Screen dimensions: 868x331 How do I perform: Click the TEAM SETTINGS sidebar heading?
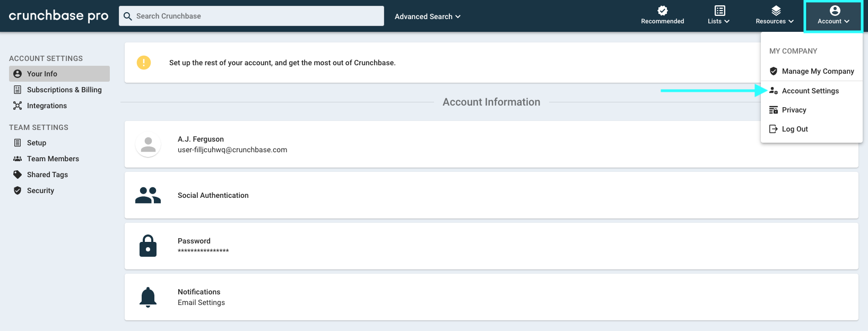click(x=39, y=127)
